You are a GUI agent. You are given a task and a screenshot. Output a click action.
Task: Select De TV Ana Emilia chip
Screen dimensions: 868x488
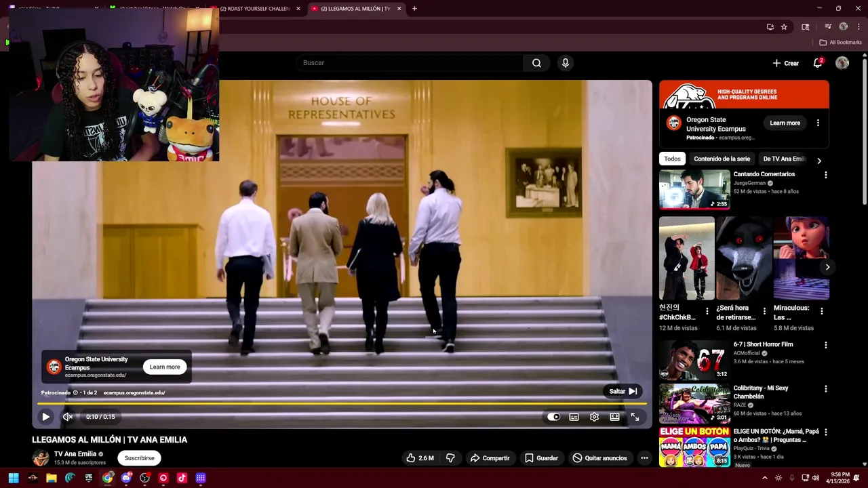(783, 159)
